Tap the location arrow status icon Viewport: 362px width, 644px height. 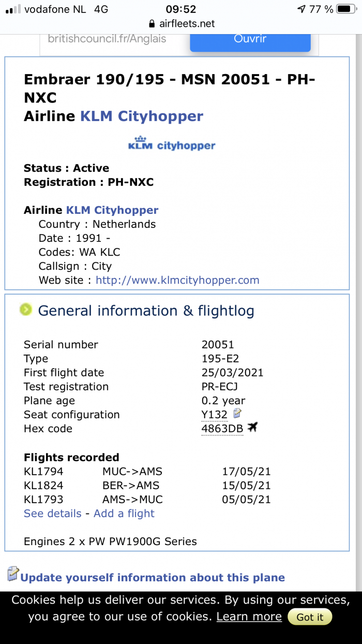point(302,9)
